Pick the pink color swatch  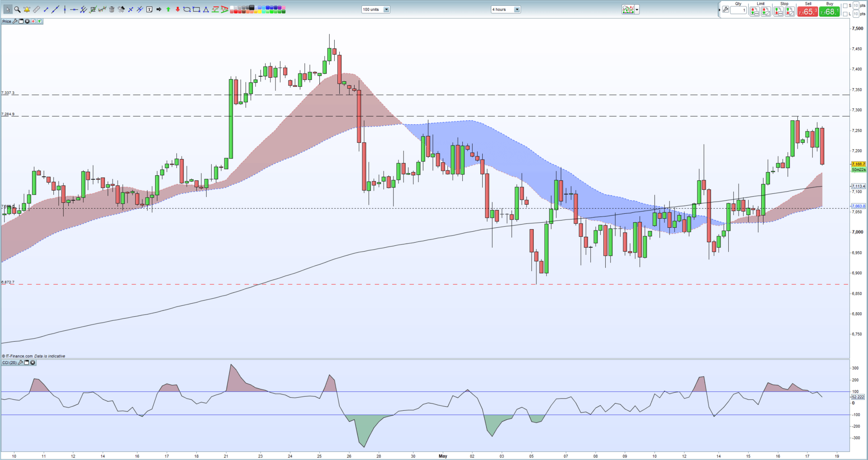click(283, 7)
